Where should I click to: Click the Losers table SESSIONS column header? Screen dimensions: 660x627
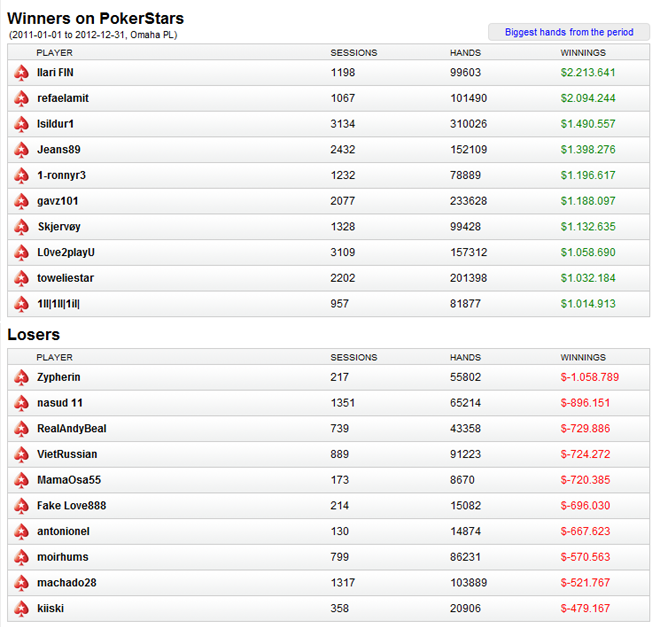(x=354, y=357)
